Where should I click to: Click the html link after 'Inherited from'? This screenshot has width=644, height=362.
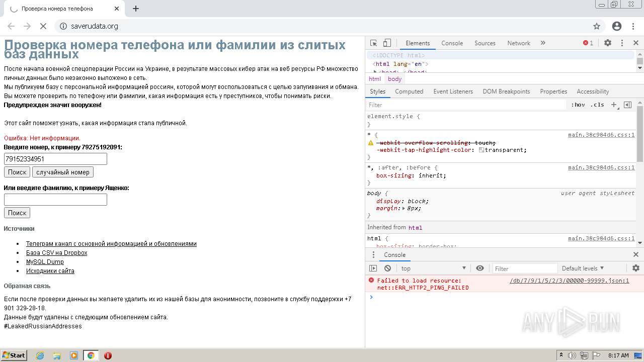click(415, 228)
